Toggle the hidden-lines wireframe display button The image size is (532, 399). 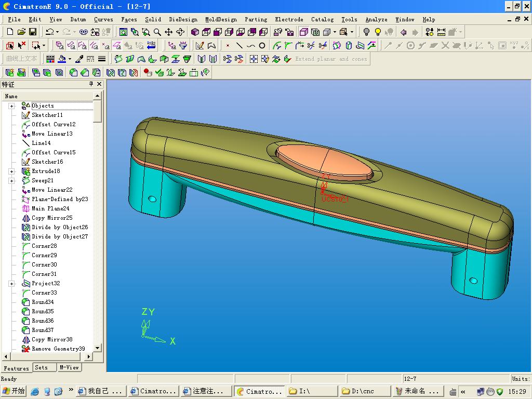tap(315, 32)
